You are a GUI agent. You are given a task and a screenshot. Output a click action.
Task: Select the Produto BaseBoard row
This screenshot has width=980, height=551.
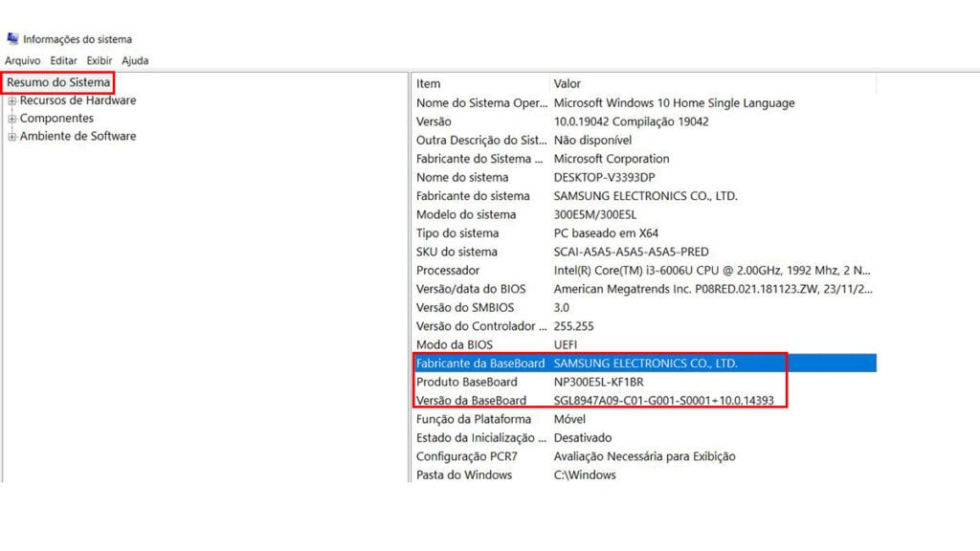pos(644,383)
